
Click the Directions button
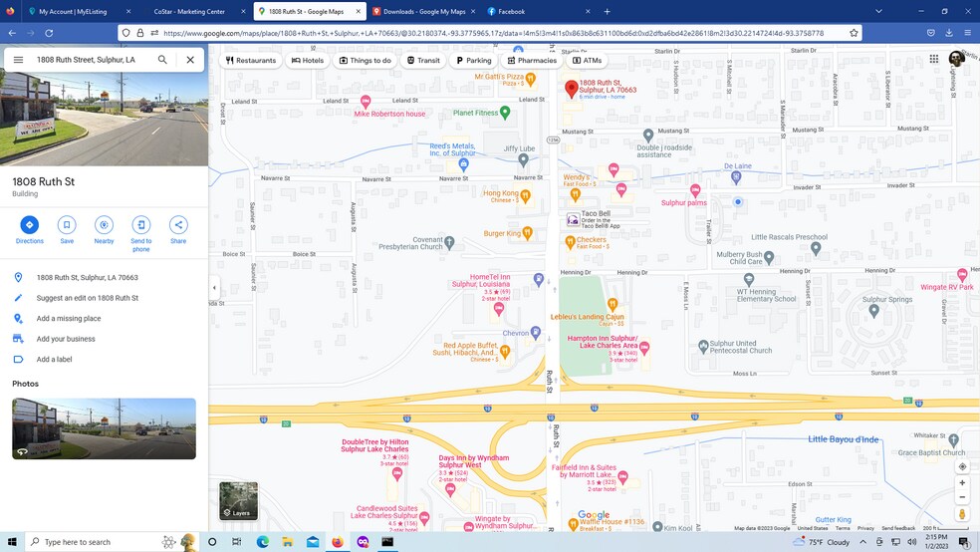coord(29,225)
